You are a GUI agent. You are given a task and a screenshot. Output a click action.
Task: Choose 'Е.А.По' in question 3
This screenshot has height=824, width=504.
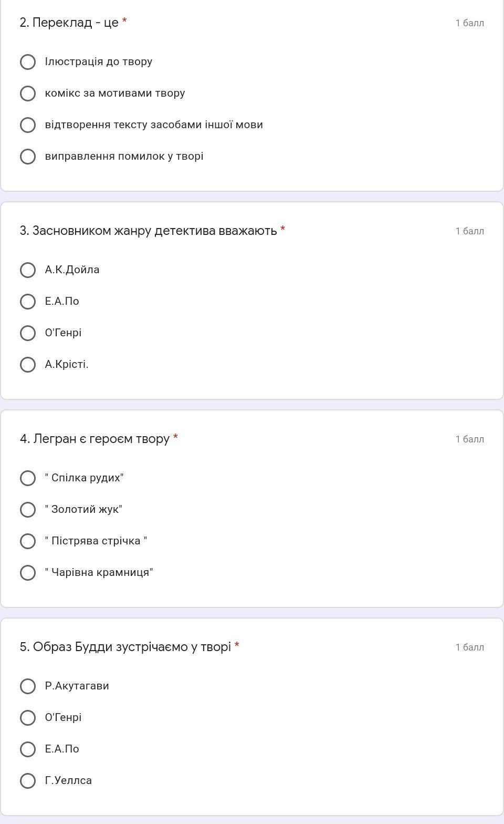point(28,302)
